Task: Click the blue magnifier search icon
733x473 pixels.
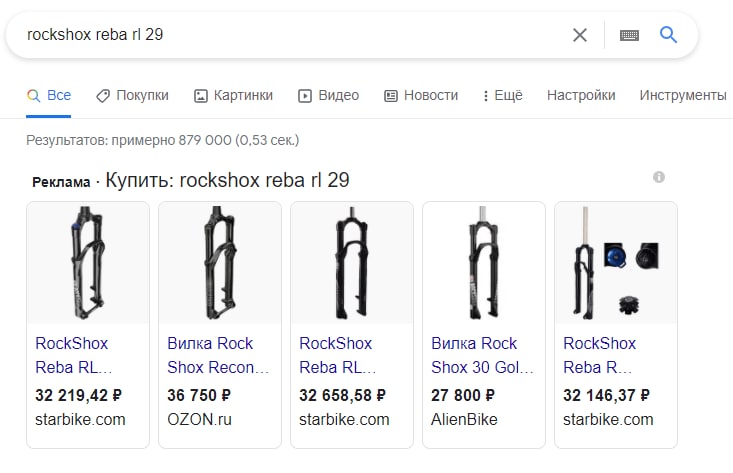Action: pyautogui.click(x=668, y=35)
